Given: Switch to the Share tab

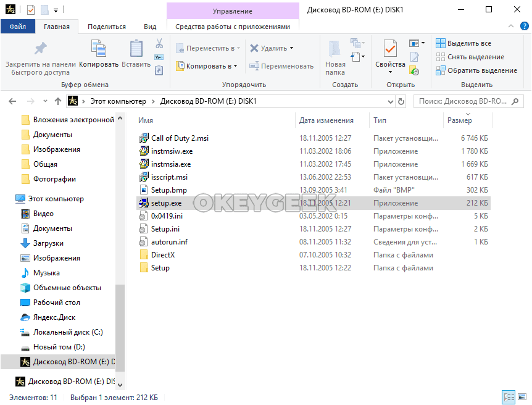Looking at the screenshot, I should 107,27.
